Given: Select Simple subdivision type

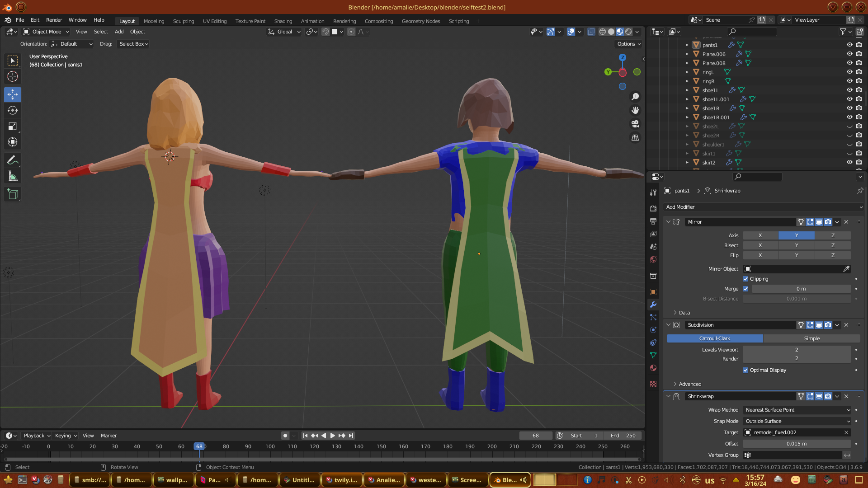Looking at the screenshot, I should 811,338.
